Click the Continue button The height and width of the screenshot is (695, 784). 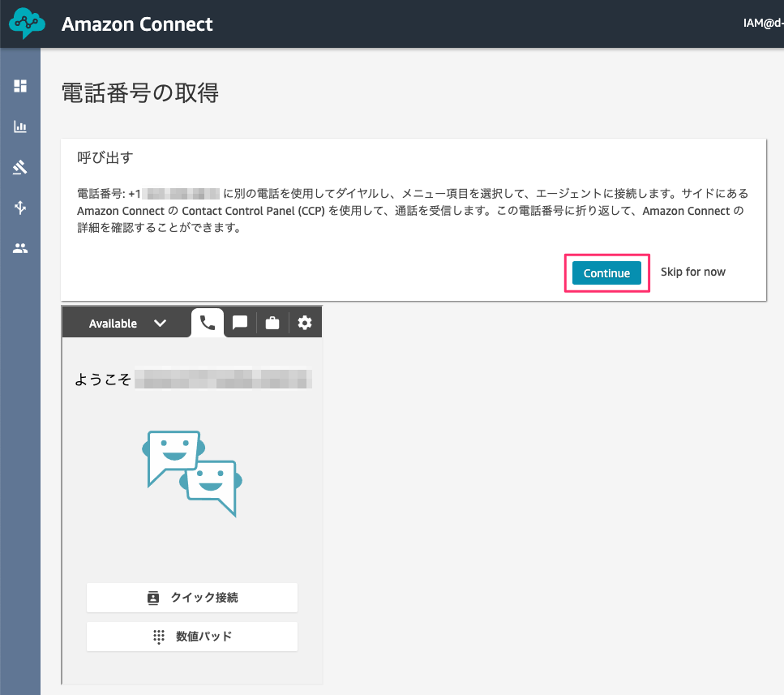[606, 273]
